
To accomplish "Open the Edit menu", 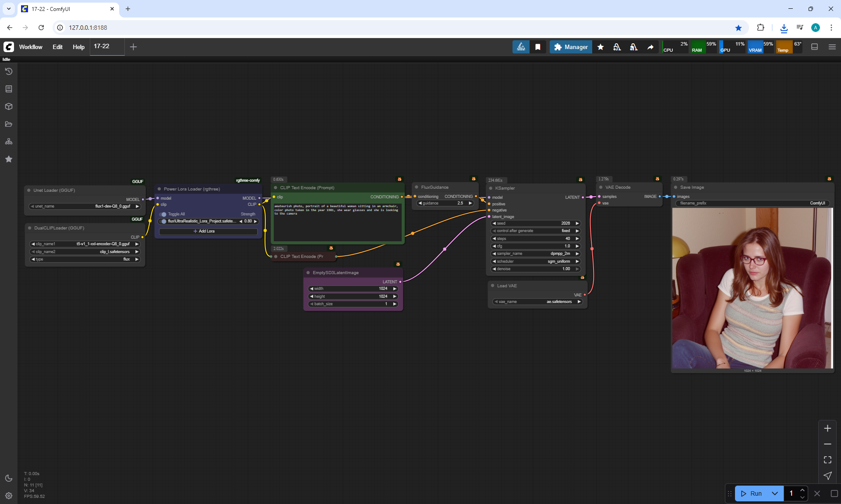I will 57,47.
